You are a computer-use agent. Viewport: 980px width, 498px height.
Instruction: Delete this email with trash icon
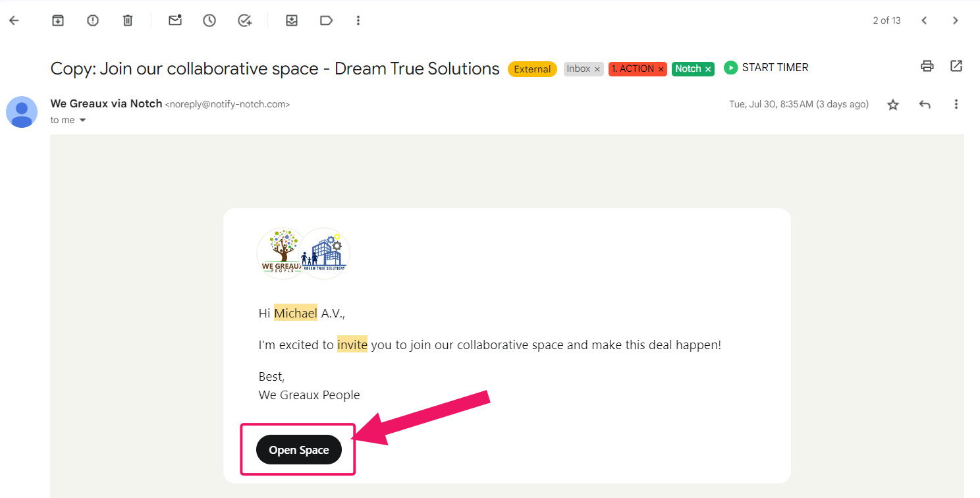(128, 20)
